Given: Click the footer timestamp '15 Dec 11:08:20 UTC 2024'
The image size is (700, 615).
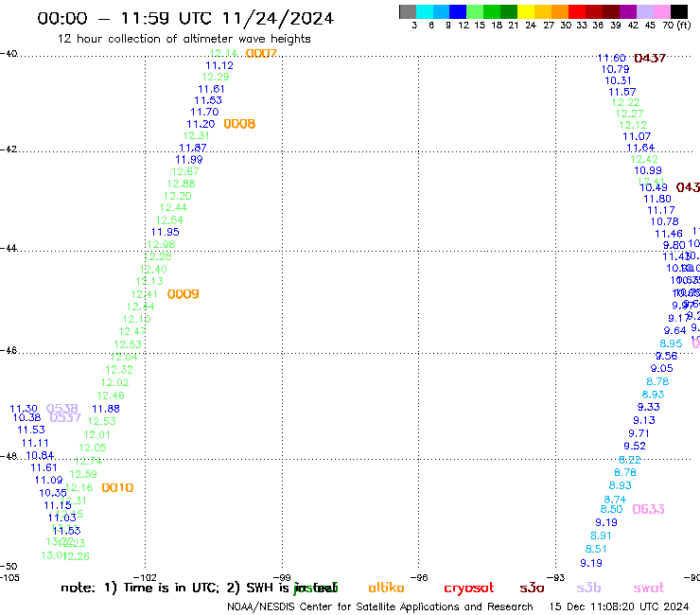Looking at the screenshot, I should 619,606.
